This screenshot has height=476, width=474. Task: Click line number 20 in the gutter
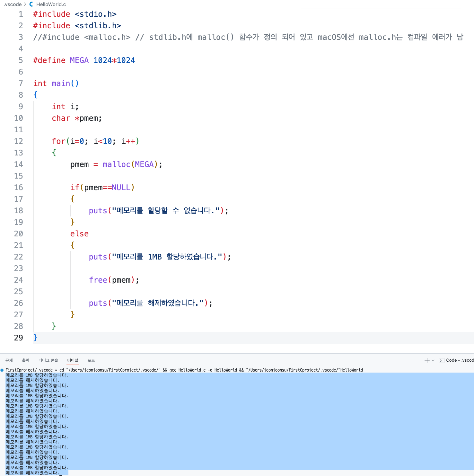19,234
